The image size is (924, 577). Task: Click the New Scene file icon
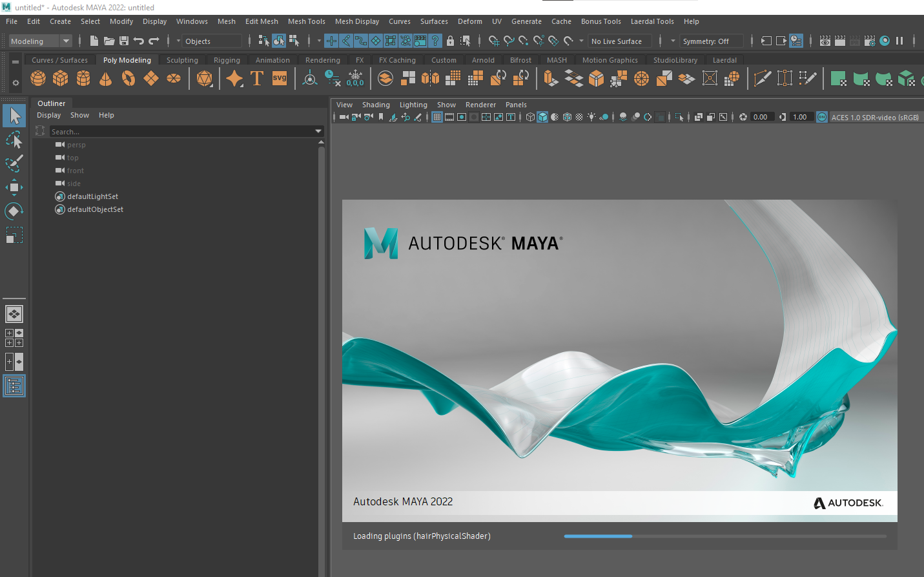click(x=94, y=41)
